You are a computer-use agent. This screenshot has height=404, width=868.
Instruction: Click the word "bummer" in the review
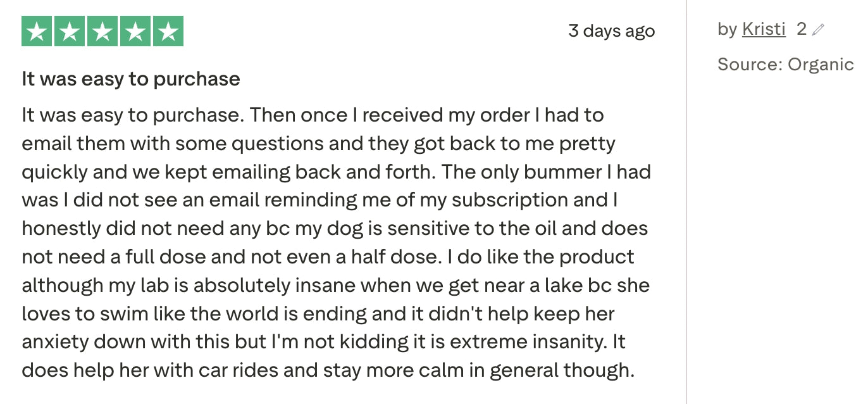573,172
